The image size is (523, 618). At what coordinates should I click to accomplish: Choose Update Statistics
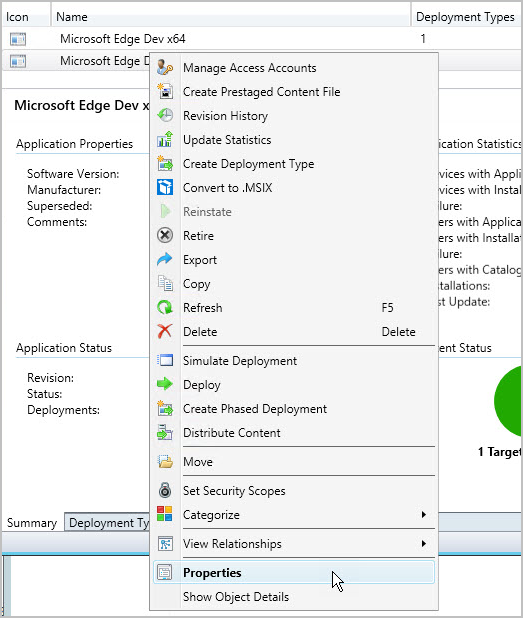(294, 140)
